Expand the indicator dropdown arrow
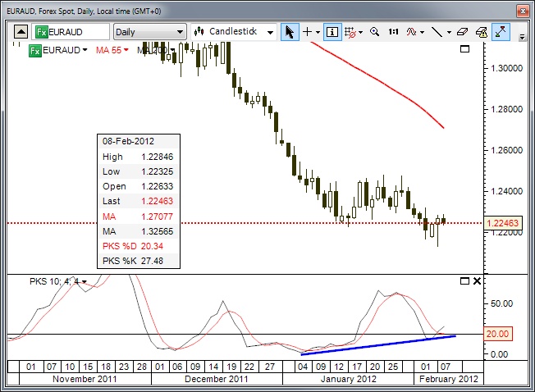535x392 pixels. pyautogui.click(x=423, y=32)
